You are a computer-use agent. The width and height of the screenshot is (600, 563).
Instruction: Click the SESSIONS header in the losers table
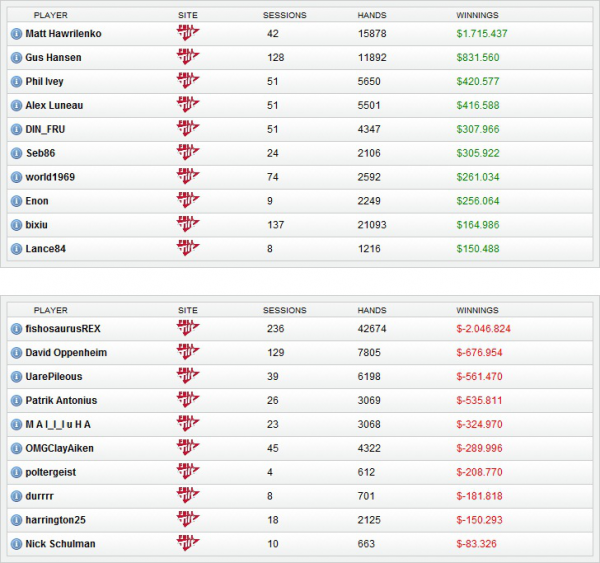click(284, 310)
